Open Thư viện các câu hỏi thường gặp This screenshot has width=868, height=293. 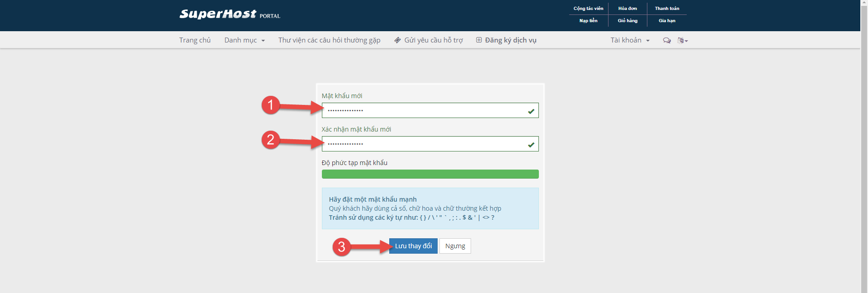[329, 40]
